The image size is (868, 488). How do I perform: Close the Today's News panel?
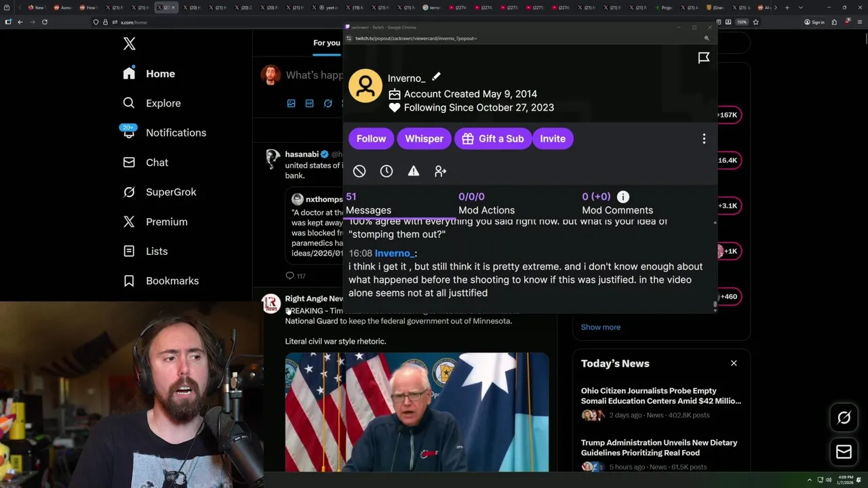tap(734, 363)
